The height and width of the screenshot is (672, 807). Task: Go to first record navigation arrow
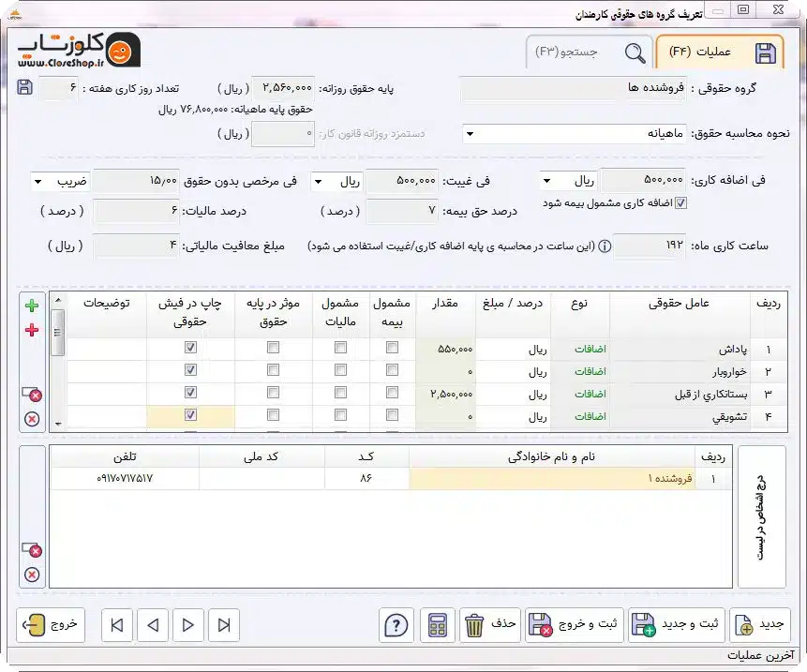pyautogui.click(x=117, y=625)
